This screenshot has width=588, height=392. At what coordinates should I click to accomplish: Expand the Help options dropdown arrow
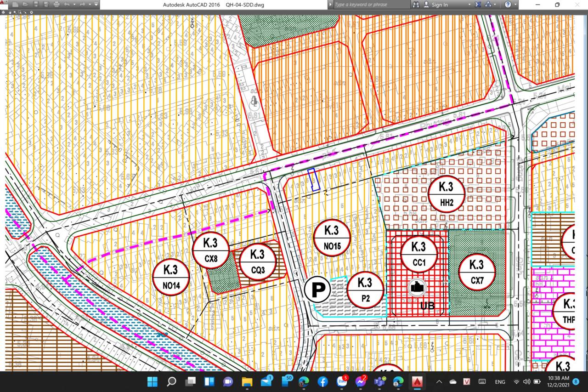[x=516, y=5]
